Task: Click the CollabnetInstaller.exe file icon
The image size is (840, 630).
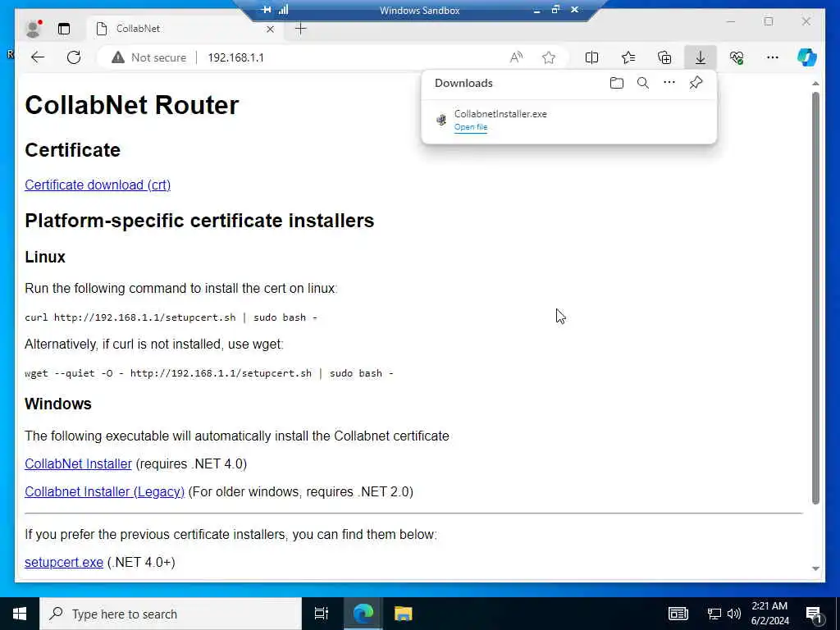Action: pyautogui.click(x=441, y=120)
